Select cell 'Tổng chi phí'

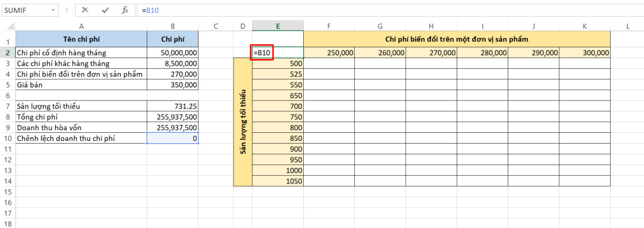click(x=81, y=117)
